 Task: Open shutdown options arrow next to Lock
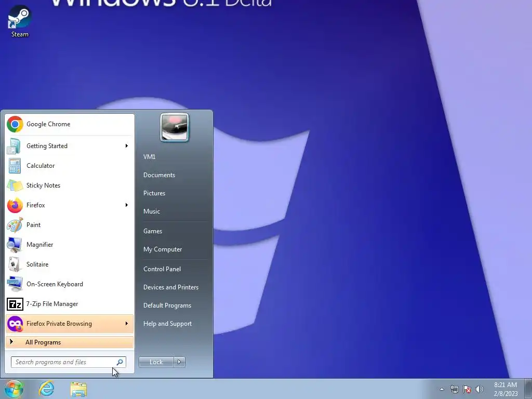[179, 362]
